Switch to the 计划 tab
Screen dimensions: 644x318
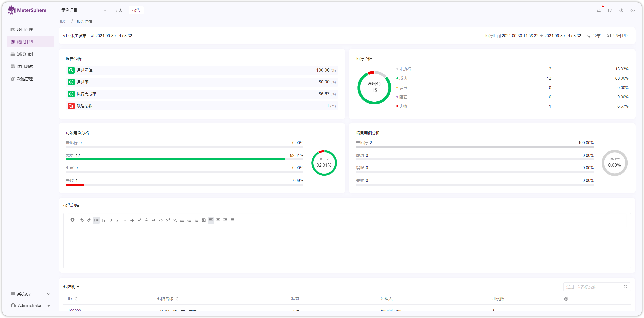point(119,10)
